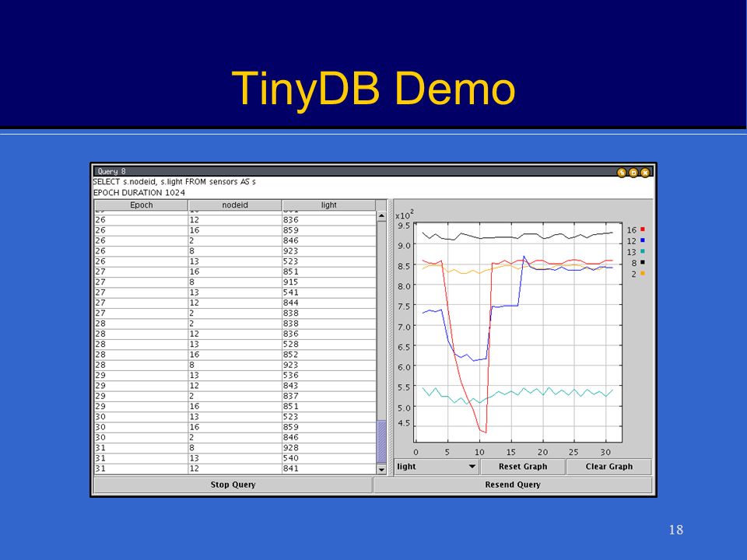Select the SELECT s.nodeid, s.light query text

pyautogui.click(x=174, y=181)
